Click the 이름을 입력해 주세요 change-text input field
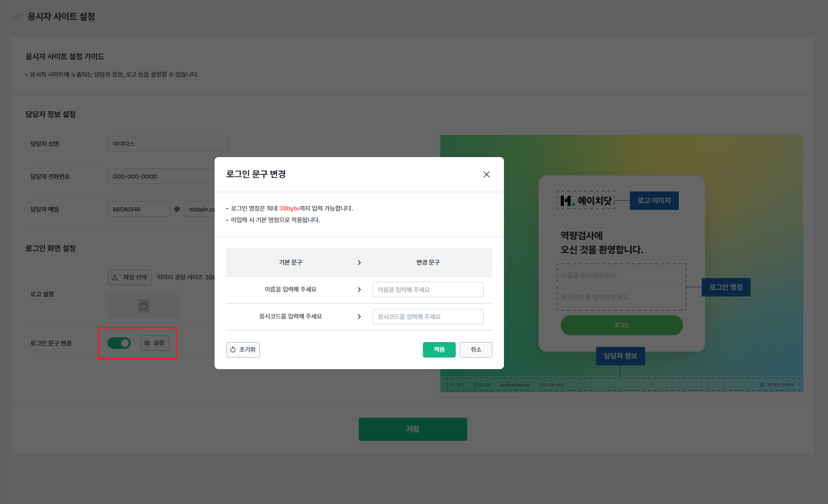Screen dimensions: 828x504 427,289
